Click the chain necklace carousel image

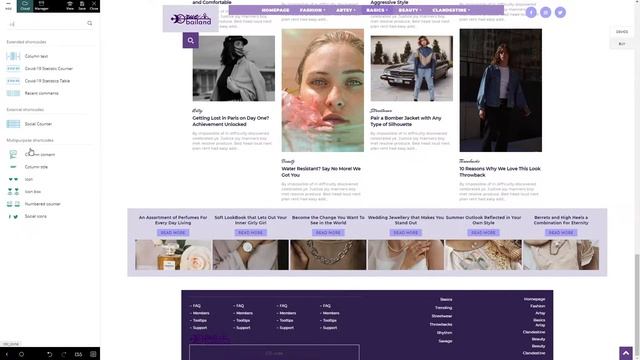(328, 255)
